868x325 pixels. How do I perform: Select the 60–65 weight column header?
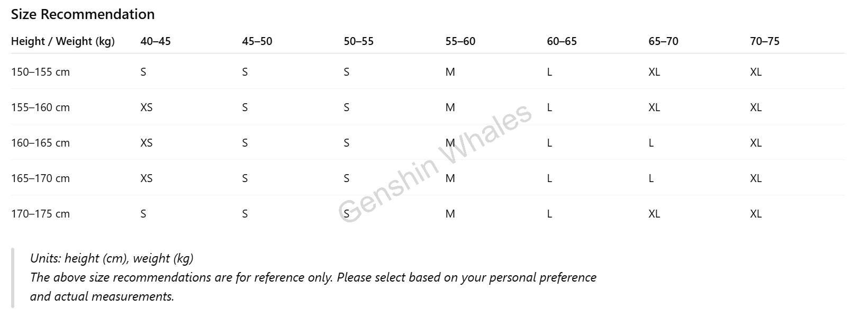(x=562, y=41)
